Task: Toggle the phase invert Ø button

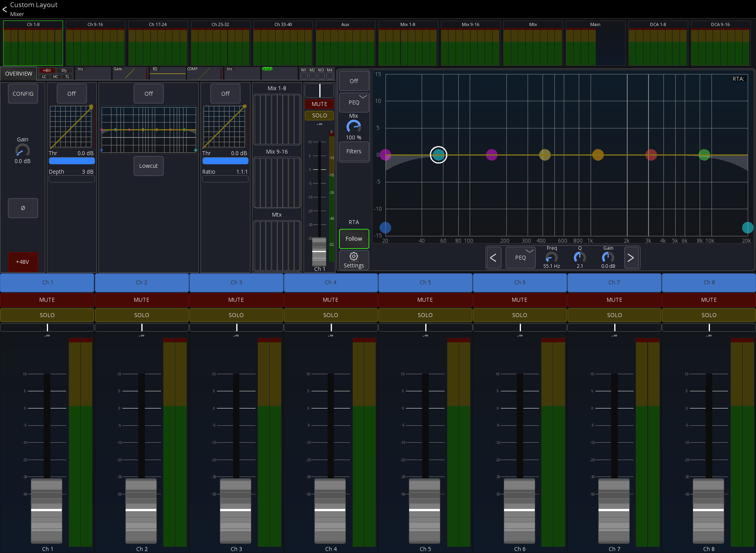Action: tap(23, 208)
